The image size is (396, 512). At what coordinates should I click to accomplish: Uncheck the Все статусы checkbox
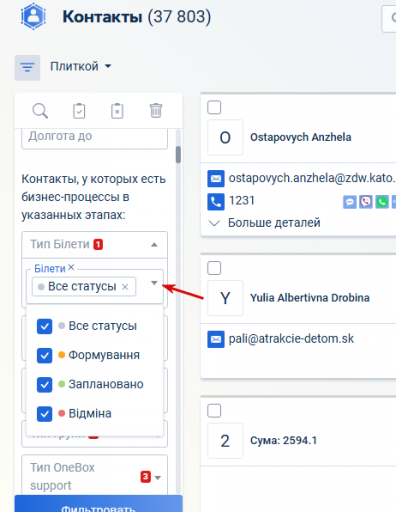[x=44, y=326]
